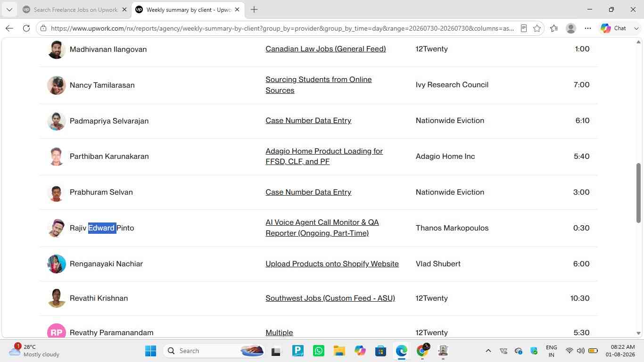
Task: Open the tab search dropdown arrow
Action: pos(9,9)
